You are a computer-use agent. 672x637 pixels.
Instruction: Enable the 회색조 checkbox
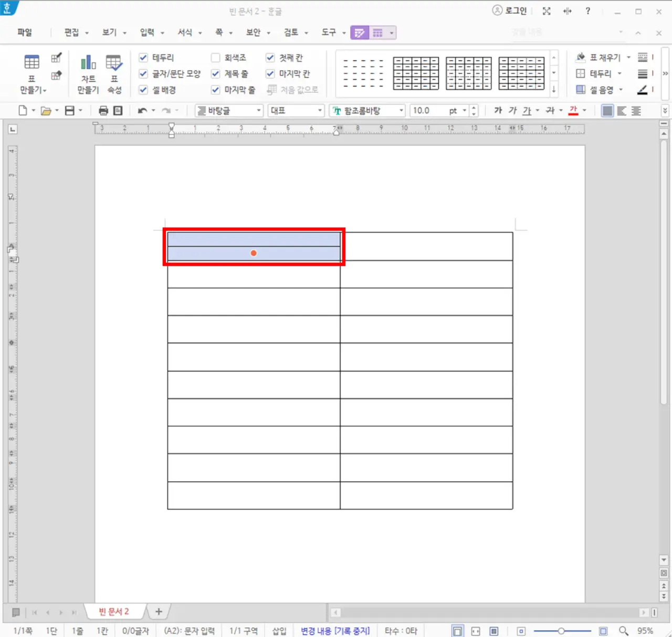coord(215,57)
